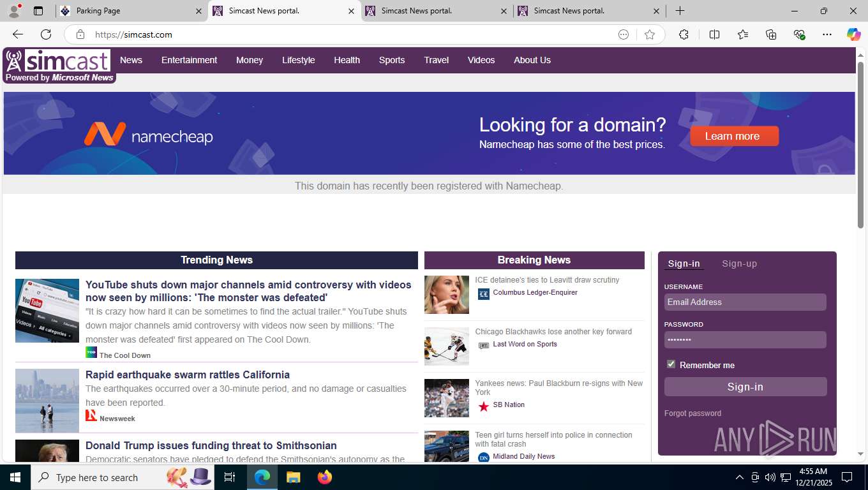The height and width of the screenshot is (490, 868).
Task: Open the Sports section
Action: 392,60
